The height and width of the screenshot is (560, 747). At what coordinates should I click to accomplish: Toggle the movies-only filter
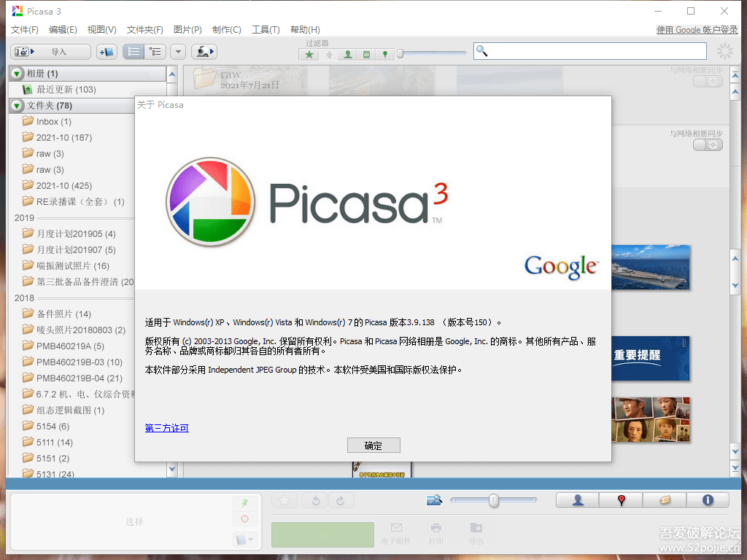(366, 54)
